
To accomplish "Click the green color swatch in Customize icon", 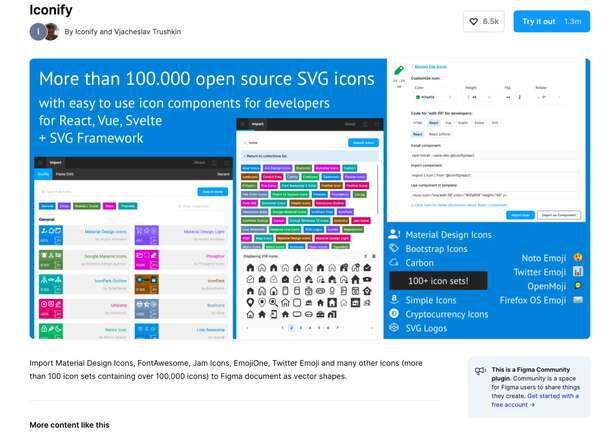I will (x=418, y=97).
